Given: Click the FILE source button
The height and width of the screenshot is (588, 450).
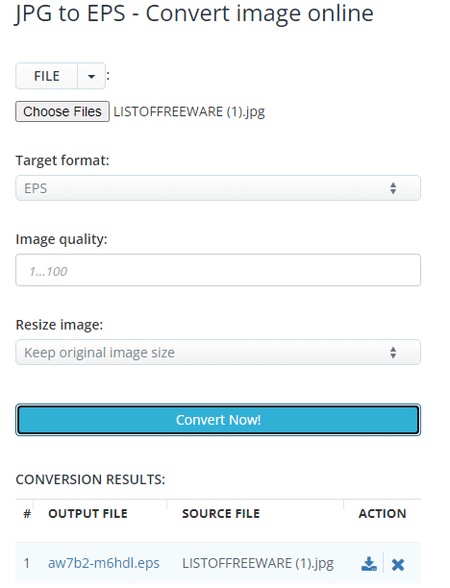Looking at the screenshot, I should (x=46, y=76).
